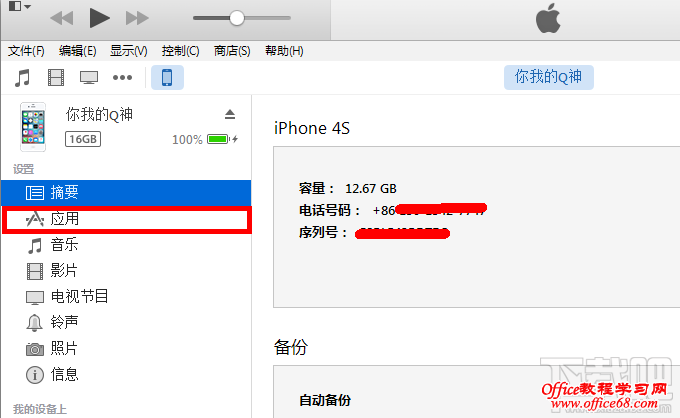Show more libraries with ellipsis icon
The height and width of the screenshot is (418, 680).
point(122,78)
